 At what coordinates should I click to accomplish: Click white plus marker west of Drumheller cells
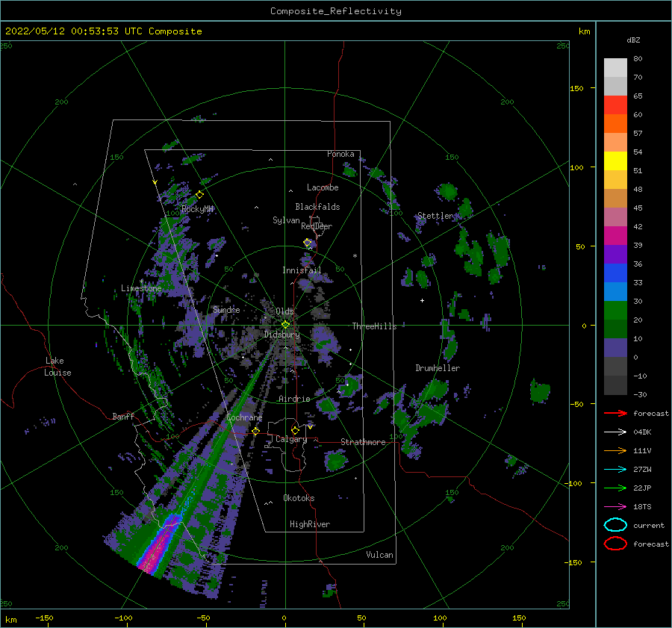[422, 300]
